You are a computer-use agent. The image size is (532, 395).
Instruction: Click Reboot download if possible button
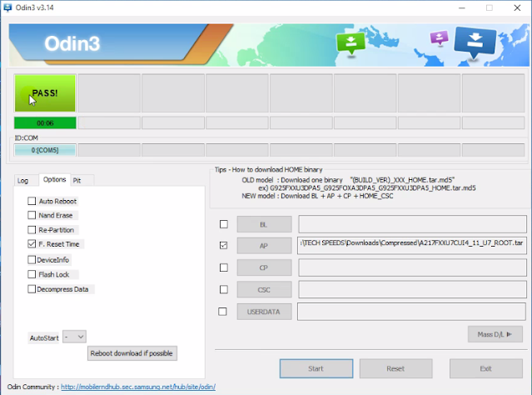[132, 353]
